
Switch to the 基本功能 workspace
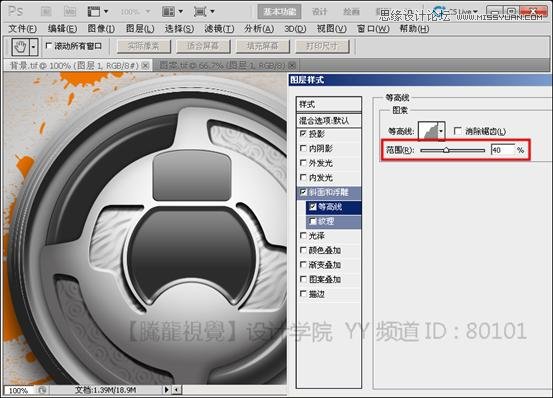pos(279,12)
